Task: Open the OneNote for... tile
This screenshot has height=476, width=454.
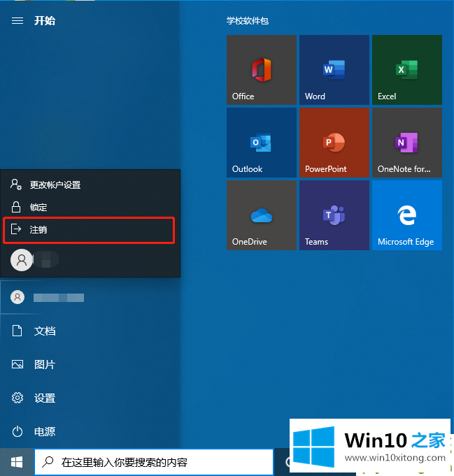Action: (x=407, y=143)
